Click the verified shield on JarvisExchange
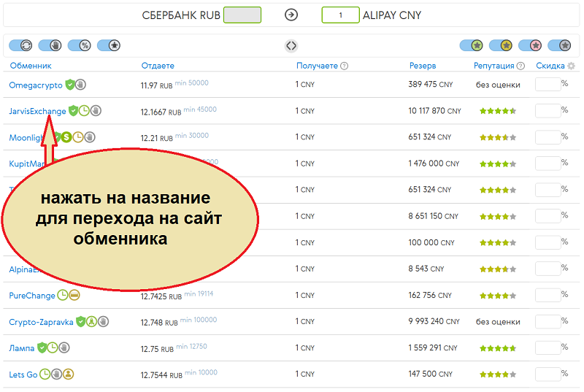 [74, 111]
